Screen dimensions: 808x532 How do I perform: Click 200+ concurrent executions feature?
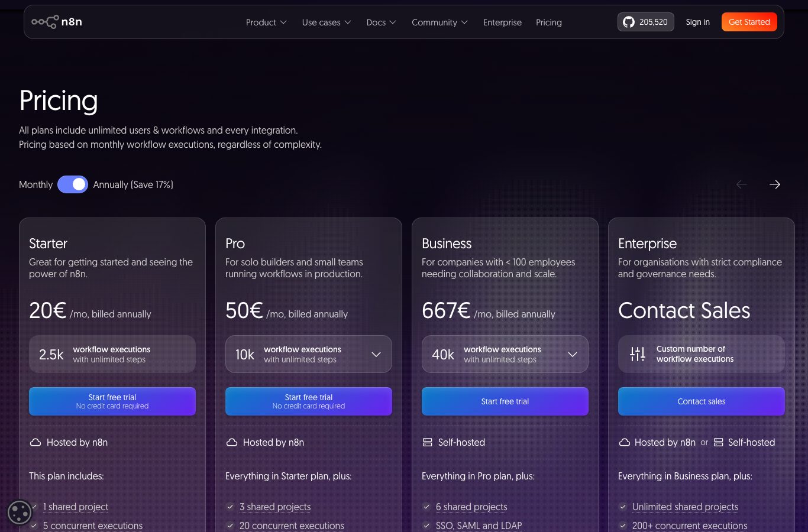coord(690,525)
